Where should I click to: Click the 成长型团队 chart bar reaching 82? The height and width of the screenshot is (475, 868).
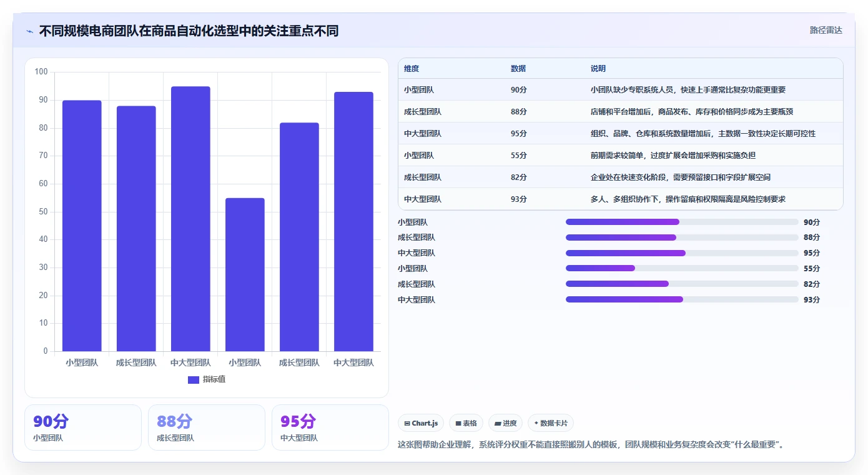pyautogui.click(x=299, y=237)
